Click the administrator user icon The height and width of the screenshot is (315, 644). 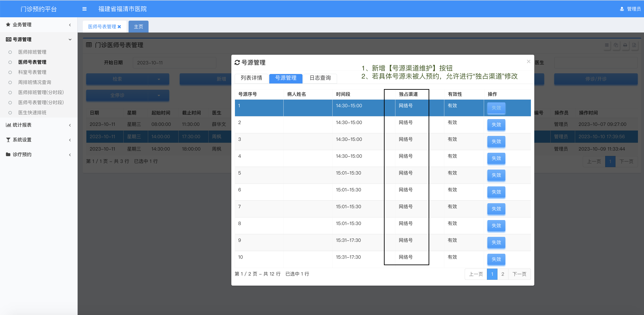[x=622, y=9]
